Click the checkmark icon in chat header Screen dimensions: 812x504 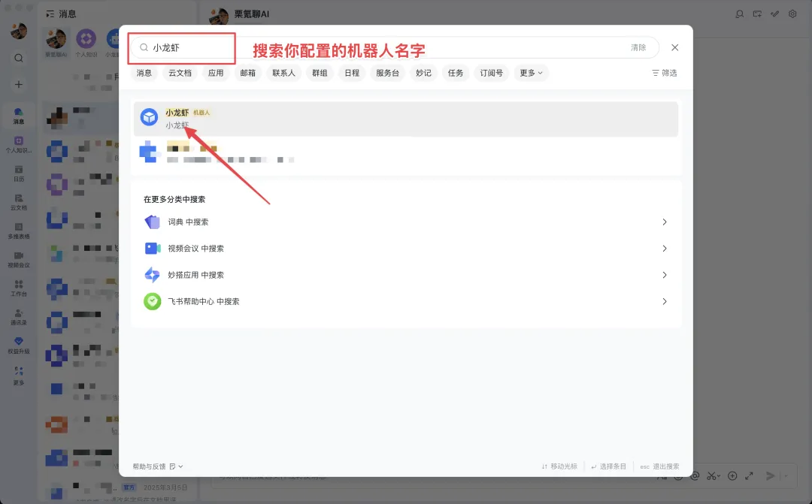[774, 14]
